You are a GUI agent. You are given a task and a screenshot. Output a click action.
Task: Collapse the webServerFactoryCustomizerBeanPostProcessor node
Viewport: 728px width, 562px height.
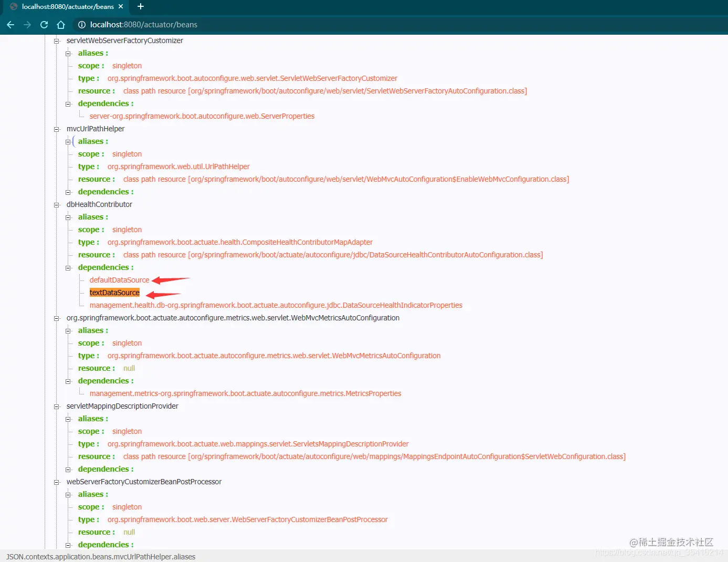(57, 482)
